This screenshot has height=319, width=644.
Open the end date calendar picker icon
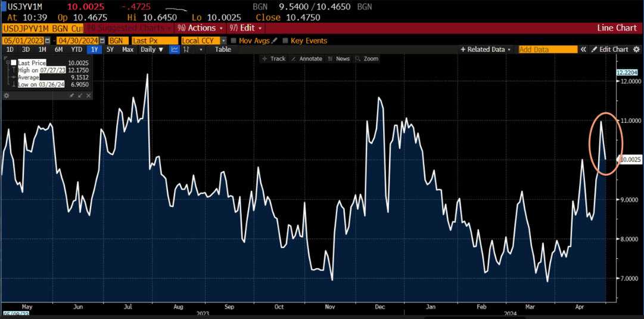point(102,41)
